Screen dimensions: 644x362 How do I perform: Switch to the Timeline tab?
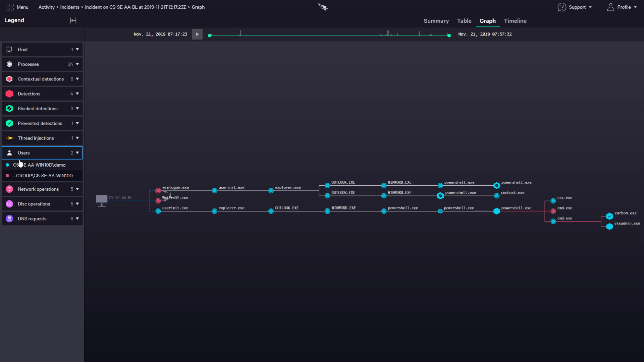coord(515,21)
